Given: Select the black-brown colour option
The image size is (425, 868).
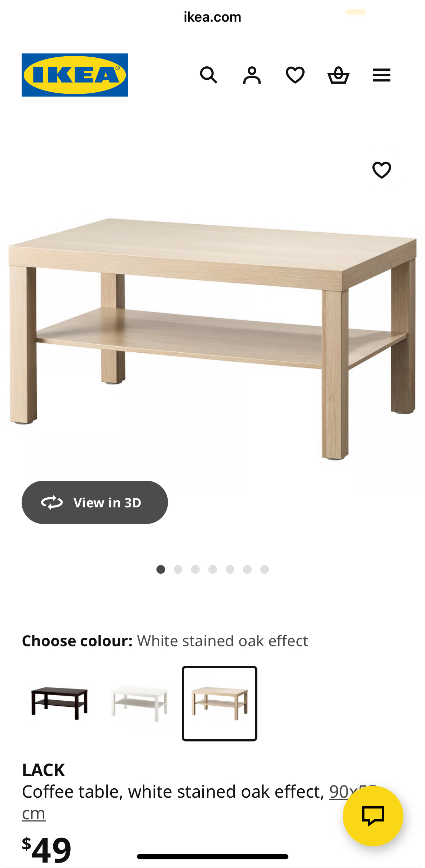Looking at the screenshot, I should pos(59,703).
